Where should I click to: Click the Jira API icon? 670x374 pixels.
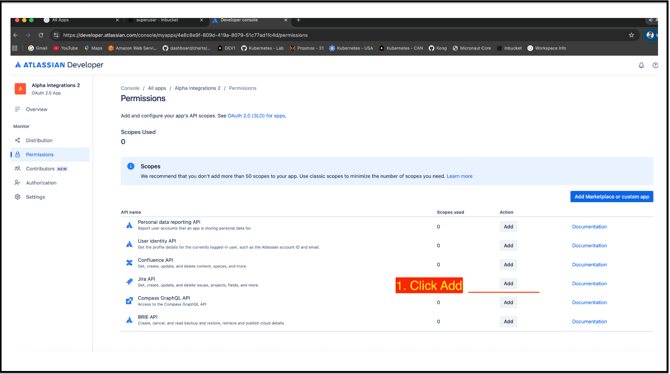129,282
